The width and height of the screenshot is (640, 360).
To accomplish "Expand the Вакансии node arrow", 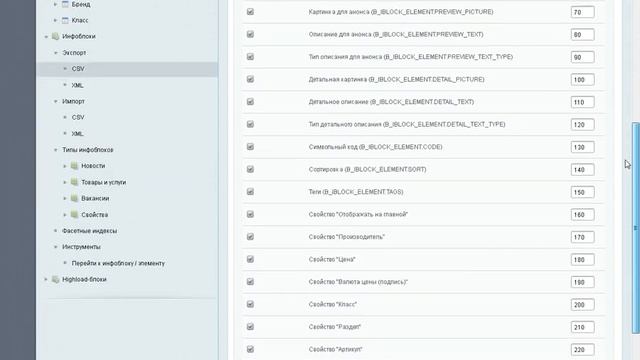I will pos(65,198).
